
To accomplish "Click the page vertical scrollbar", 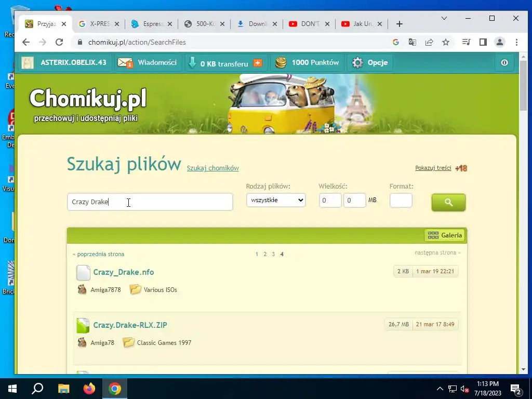I will [523, 86].
